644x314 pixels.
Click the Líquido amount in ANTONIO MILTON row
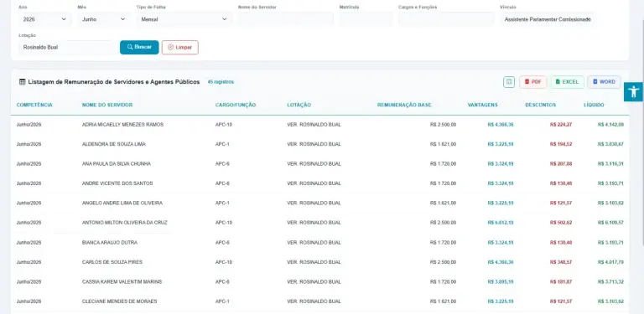(610, 223)
